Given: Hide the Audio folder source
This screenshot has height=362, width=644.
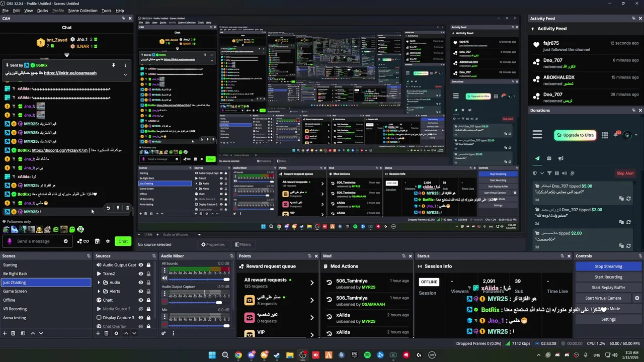Looking at the screenshot, I should 141,283.
